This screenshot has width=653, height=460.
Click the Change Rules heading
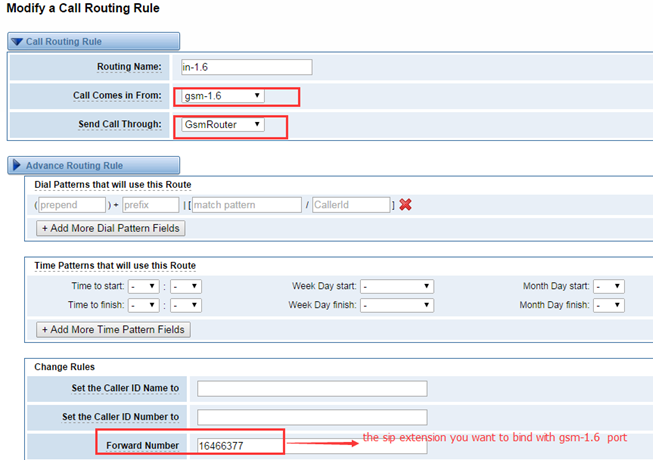[65, 367]
